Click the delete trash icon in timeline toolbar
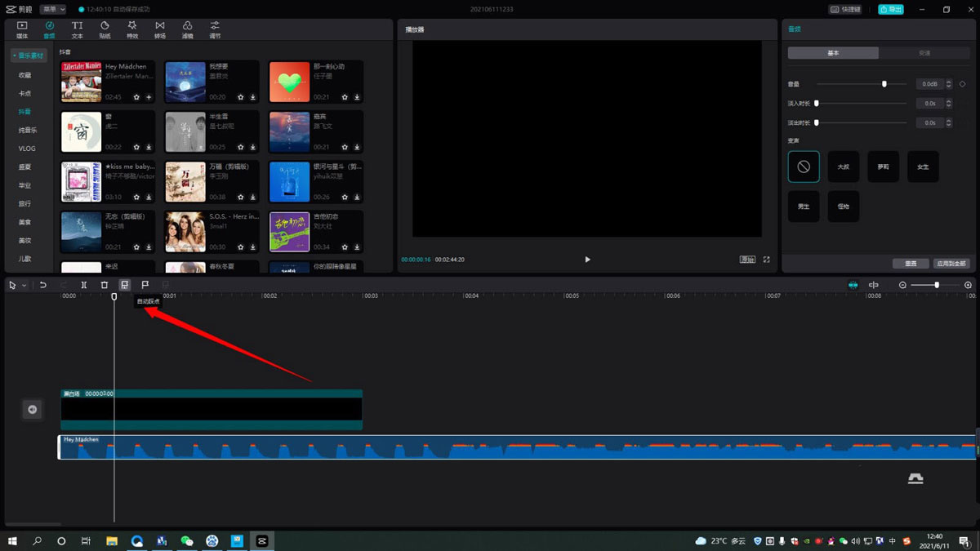 coord(104,285)
